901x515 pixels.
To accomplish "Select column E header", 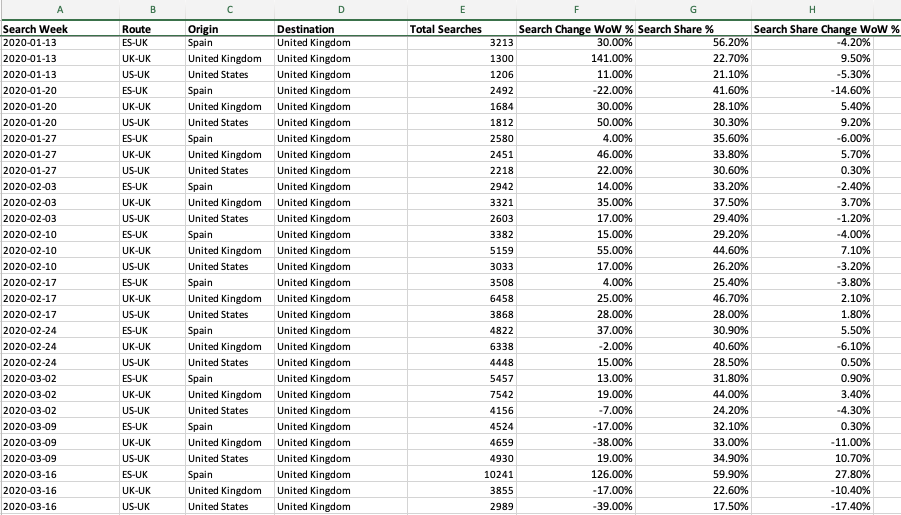I will coord(461,9).
